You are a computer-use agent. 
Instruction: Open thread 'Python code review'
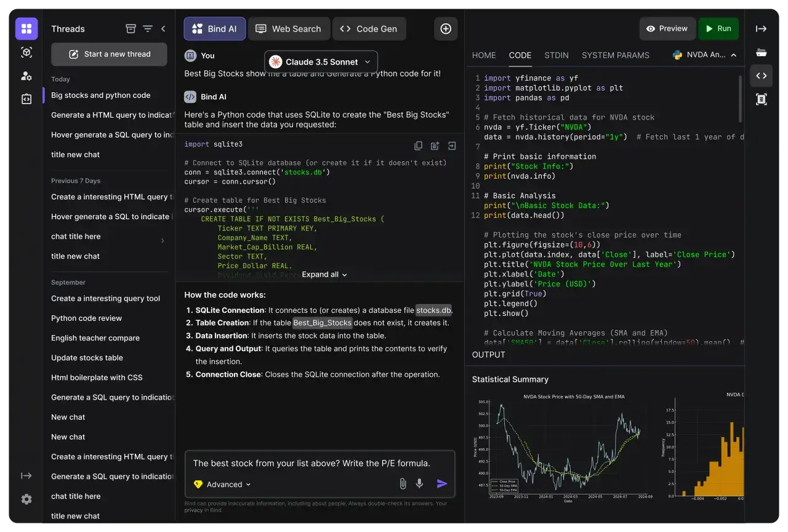87,318
